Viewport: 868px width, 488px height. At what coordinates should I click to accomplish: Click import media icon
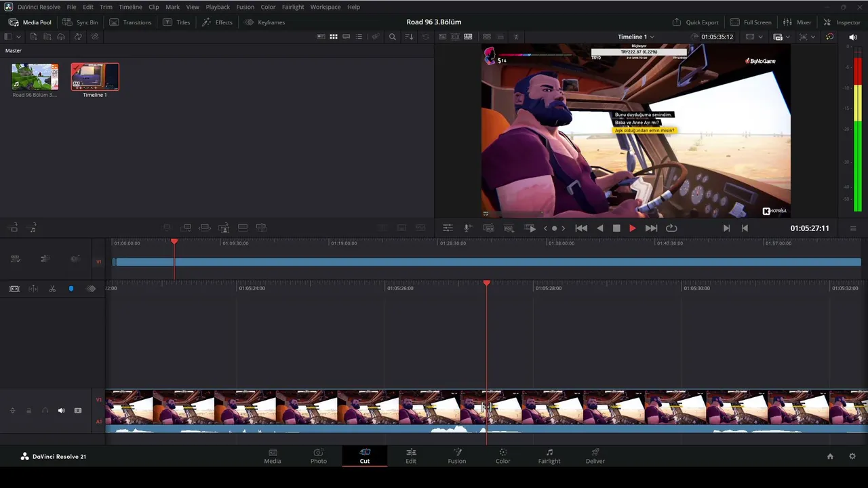point(33,37)
